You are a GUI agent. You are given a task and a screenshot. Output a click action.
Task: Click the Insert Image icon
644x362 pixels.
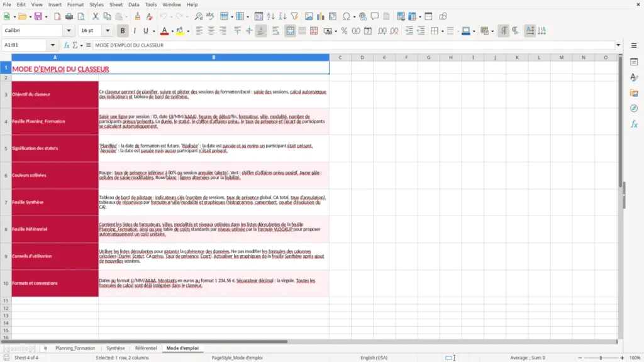[x=309, y=16]
